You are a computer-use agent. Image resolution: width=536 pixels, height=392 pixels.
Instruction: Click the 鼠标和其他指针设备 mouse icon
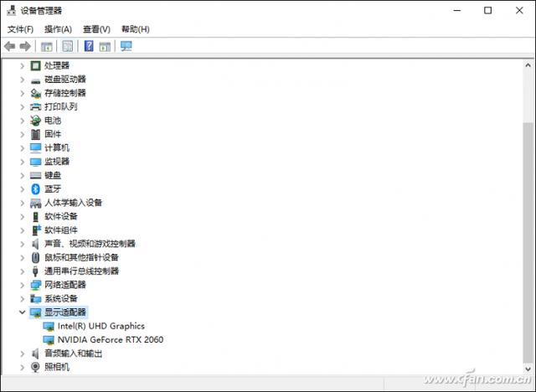(x=35, y=257)
